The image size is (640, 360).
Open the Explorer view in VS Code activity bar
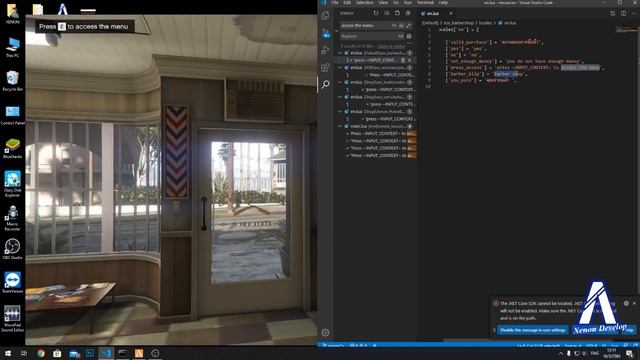(x=325, y=16)
